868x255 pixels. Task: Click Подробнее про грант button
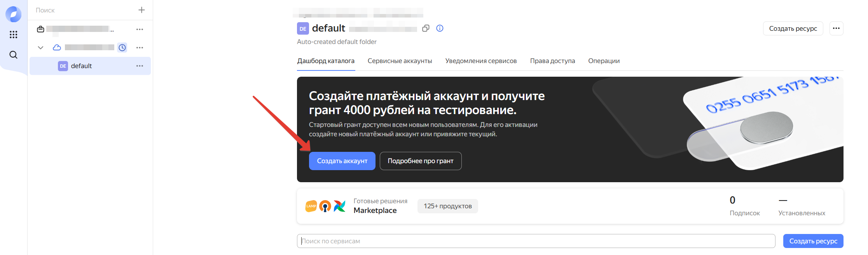pyautogui.click(x=420, y=161)
